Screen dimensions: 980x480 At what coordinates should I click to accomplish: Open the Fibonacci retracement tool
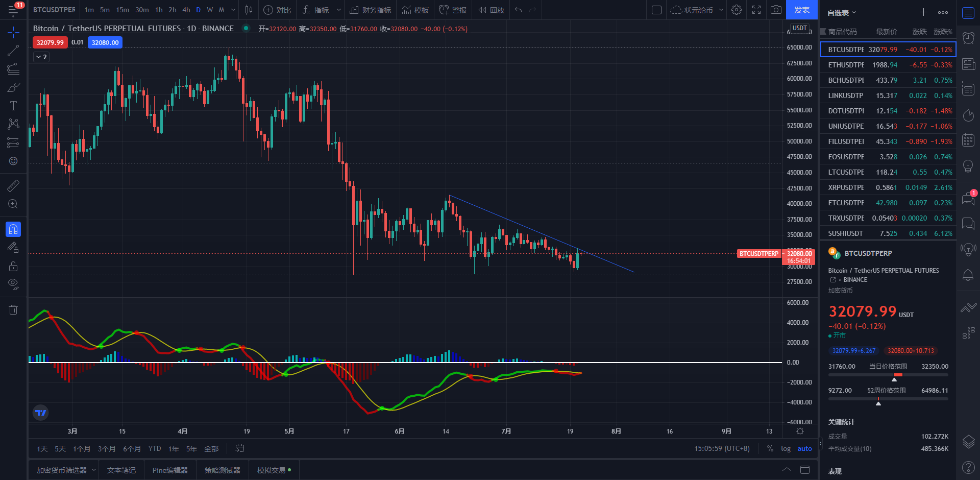click(x=13, y=69)
